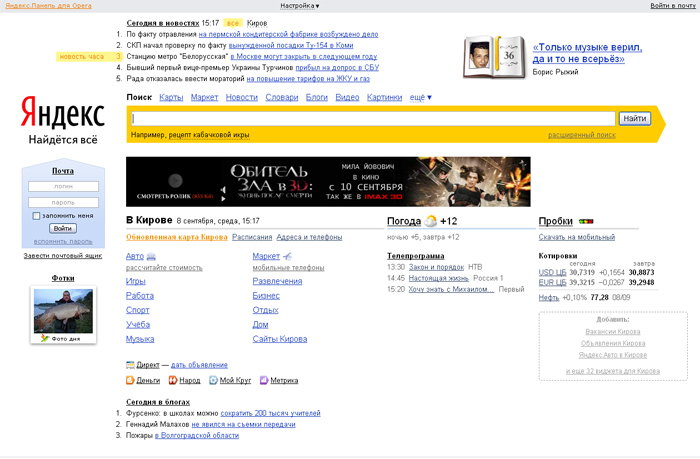Select the Маркет search tab

click(204, 97)
